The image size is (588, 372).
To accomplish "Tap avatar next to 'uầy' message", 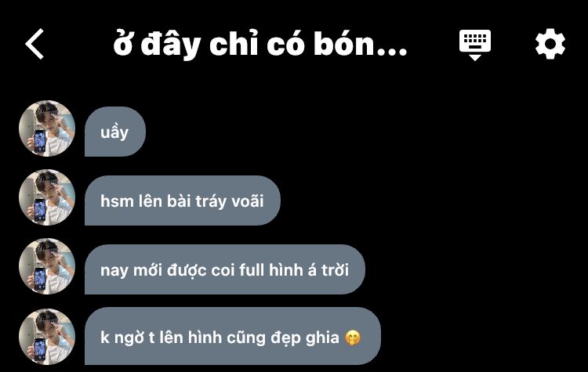I will click(47, 128).
